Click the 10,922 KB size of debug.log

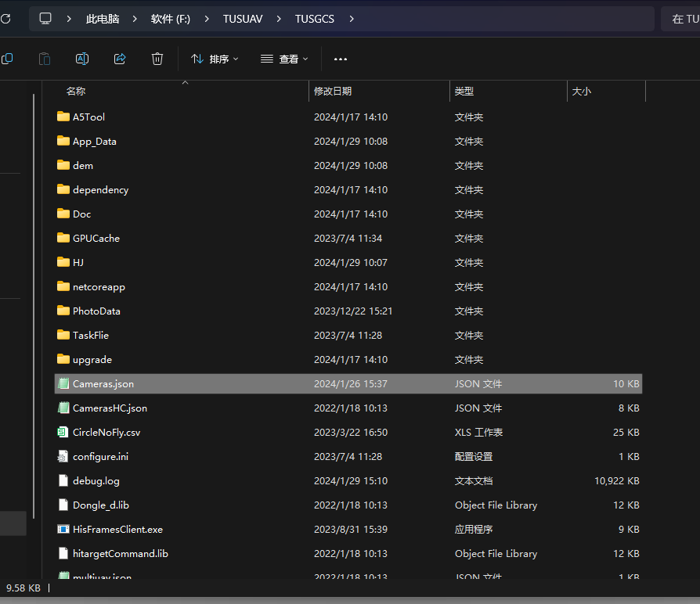(616, 481)
